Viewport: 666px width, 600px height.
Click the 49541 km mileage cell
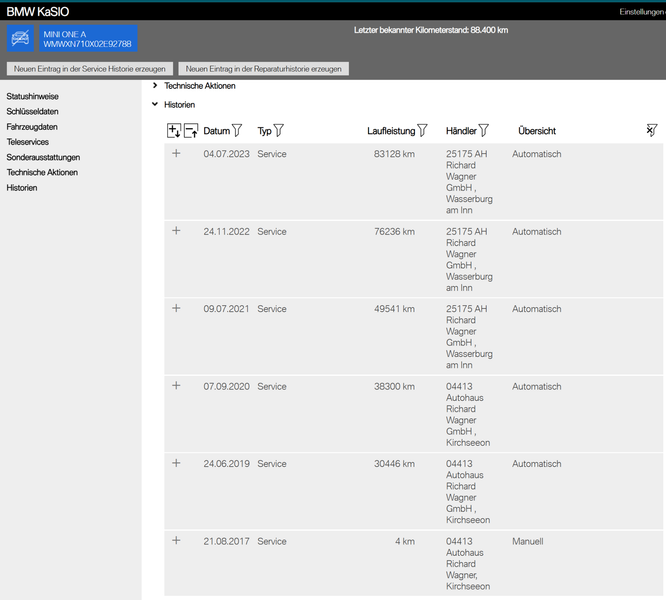tap(394, 309)
